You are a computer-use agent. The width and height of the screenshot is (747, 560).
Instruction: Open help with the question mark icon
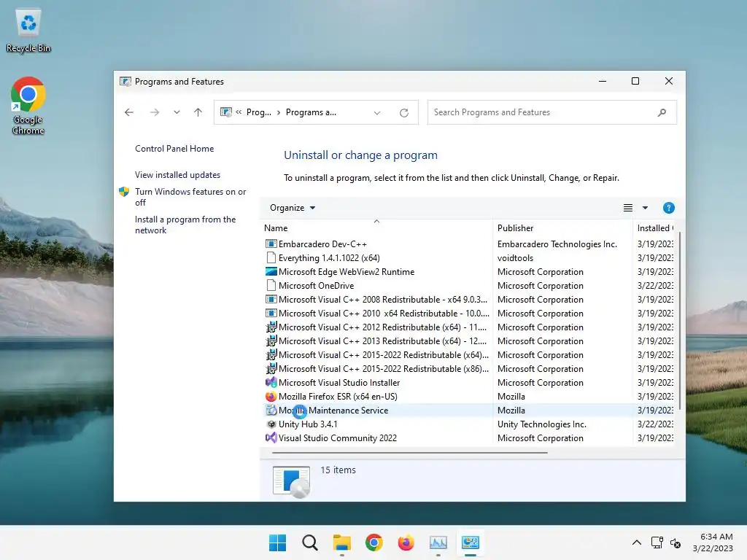(668, 208)
